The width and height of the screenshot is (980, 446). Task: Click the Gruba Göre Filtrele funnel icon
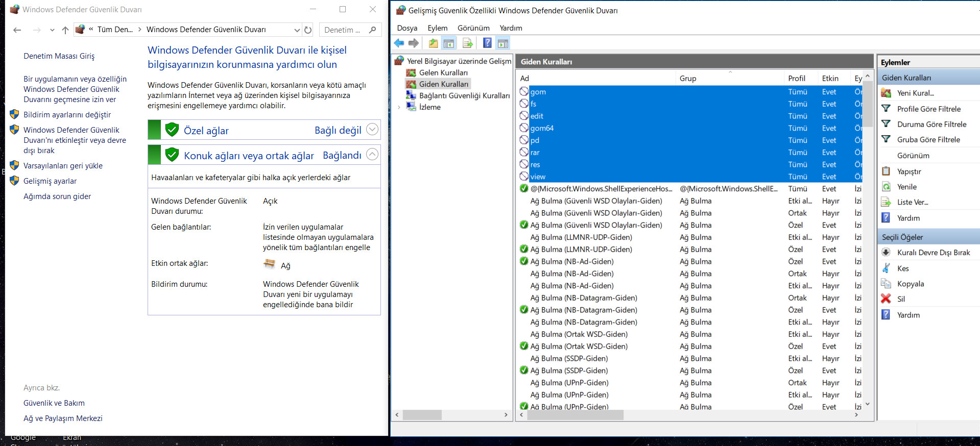[x=886, y=139]
